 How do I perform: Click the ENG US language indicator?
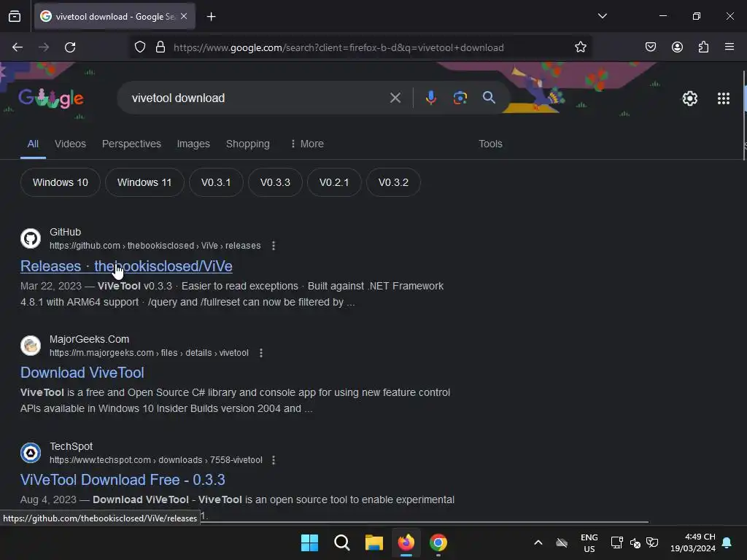tap(589, 542)
